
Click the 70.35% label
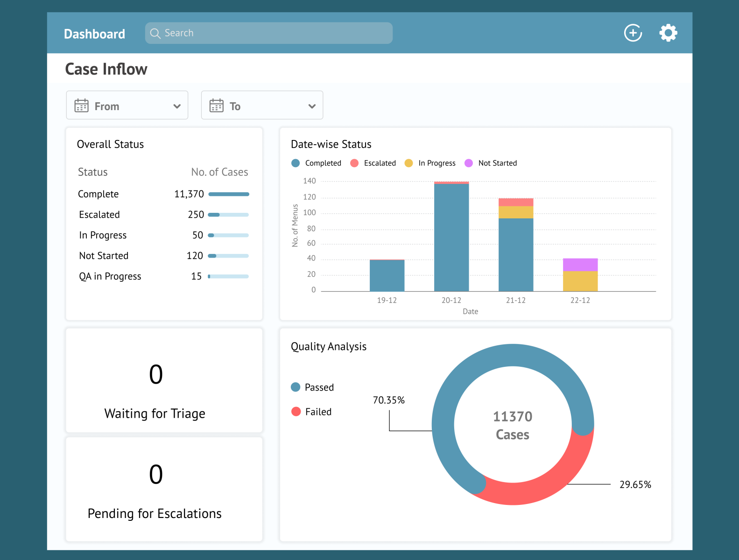coord(388,400)
